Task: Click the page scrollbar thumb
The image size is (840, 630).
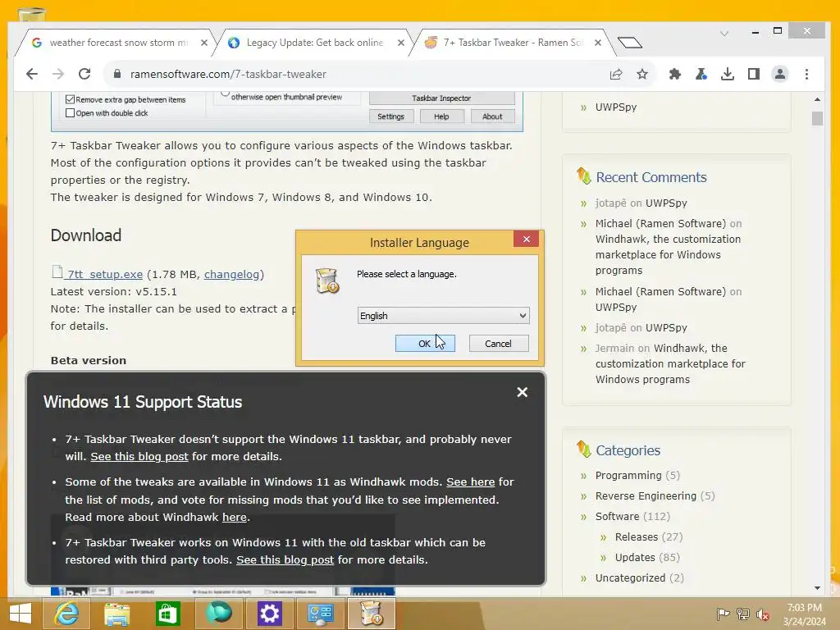Action: point(817,118)
